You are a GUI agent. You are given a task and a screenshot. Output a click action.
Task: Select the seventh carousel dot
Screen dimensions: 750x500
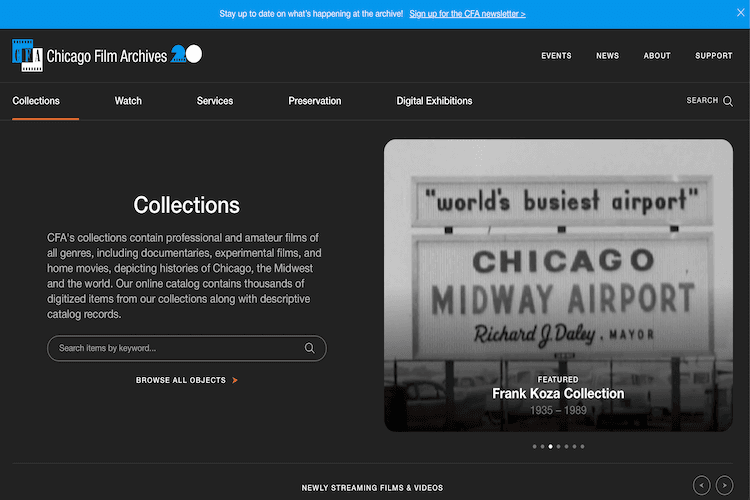[583, 446]
